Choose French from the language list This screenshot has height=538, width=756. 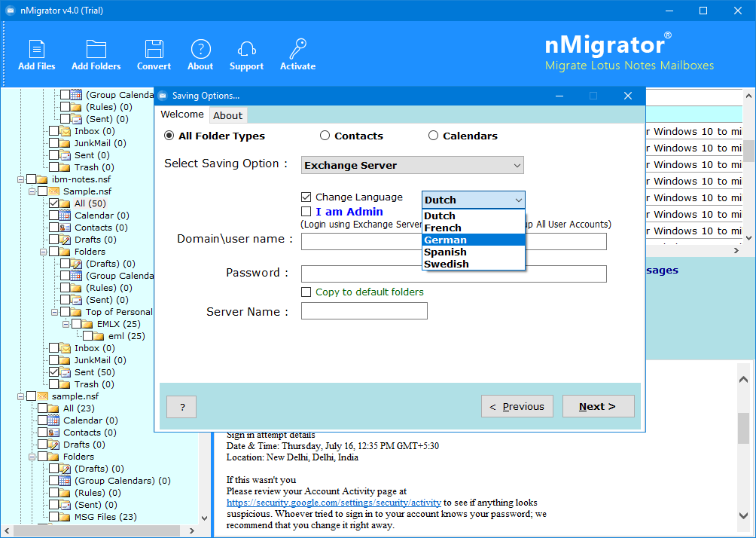point(473,228)
